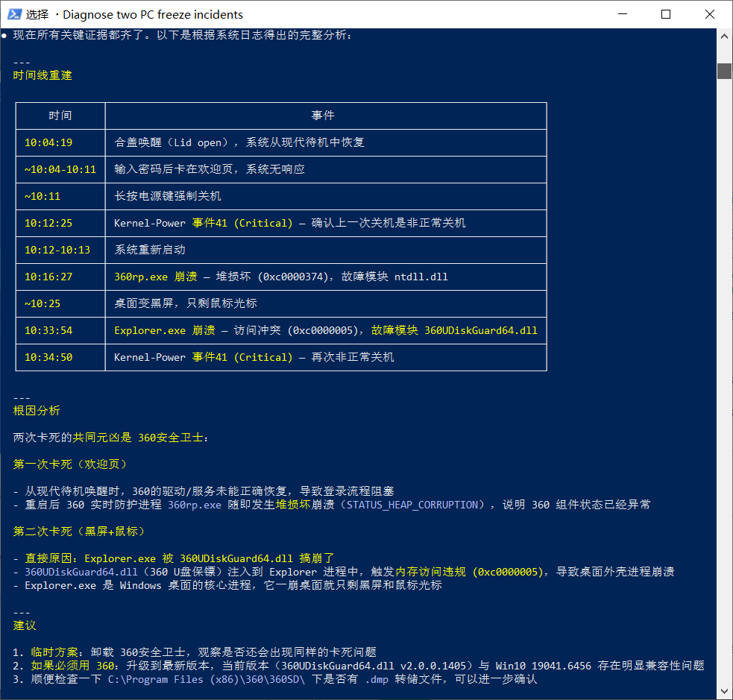Click the time cell '10:16:27'
The height and width of the screenshot is (700, 733).
coord(48,277)
